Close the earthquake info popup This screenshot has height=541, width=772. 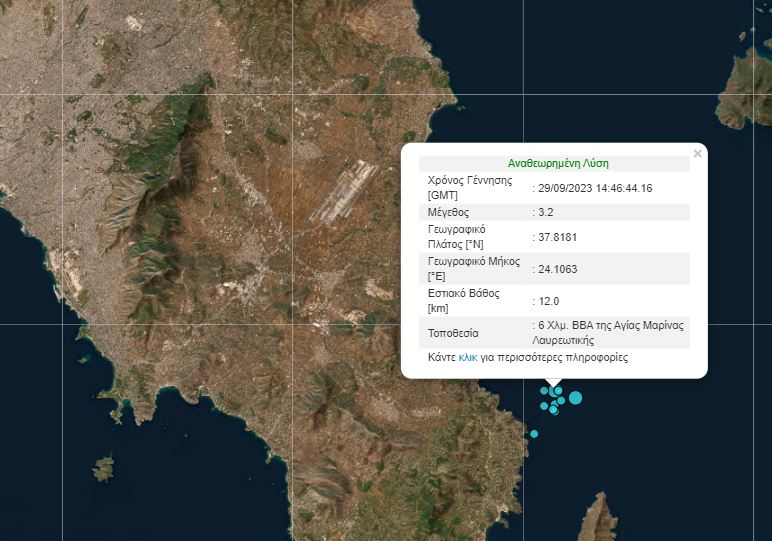click(x=697, y=153)
